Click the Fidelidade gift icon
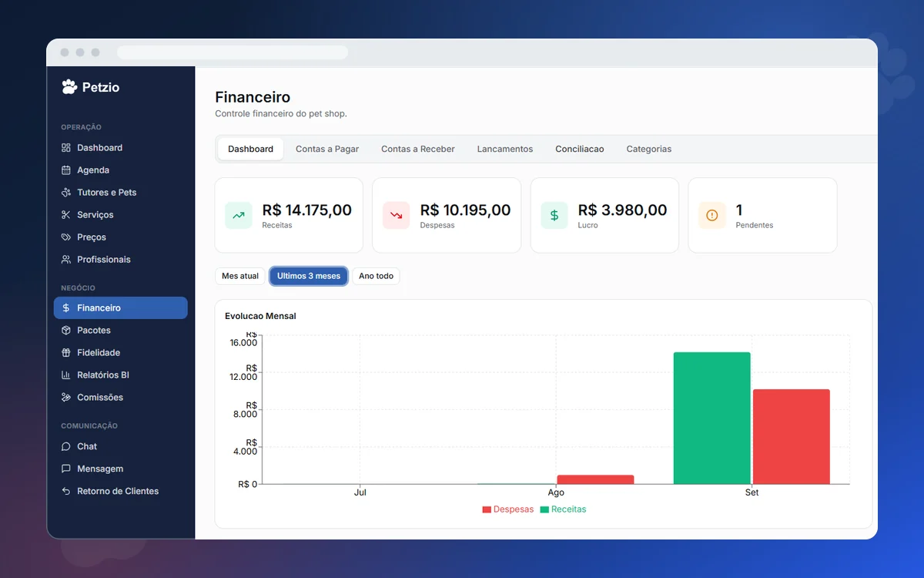The width and height of the screenshot is (924, 578). tap(66, 353)
